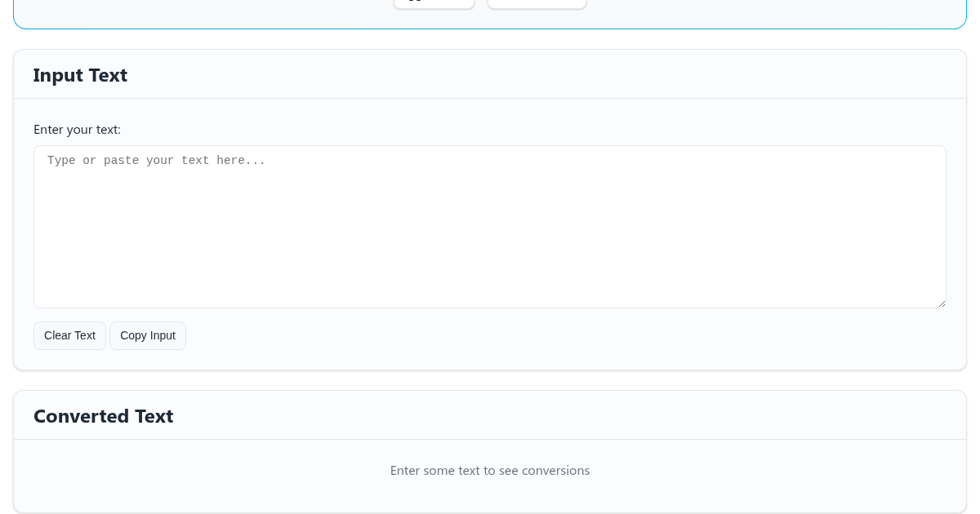Grab the textarea resize handle
The height and width of the screenshot is (514, 980).
(941, 303)
